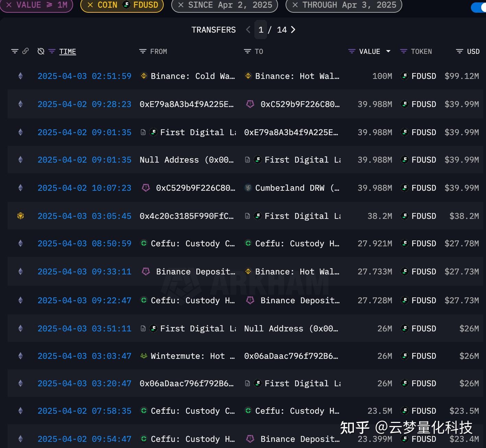Open the TOKEN column filter
This screenshot has height=448, width=486.
403,51
